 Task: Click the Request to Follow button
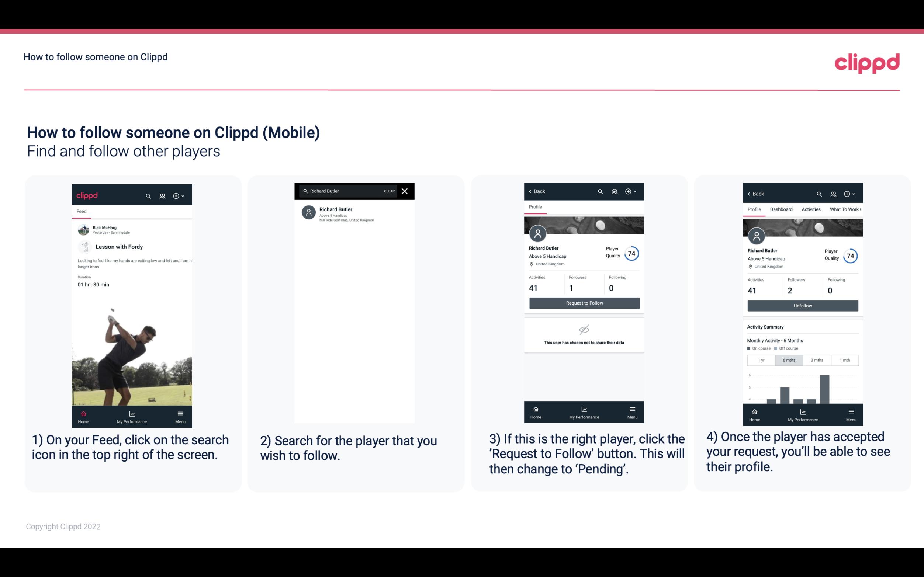coord(584,302)
